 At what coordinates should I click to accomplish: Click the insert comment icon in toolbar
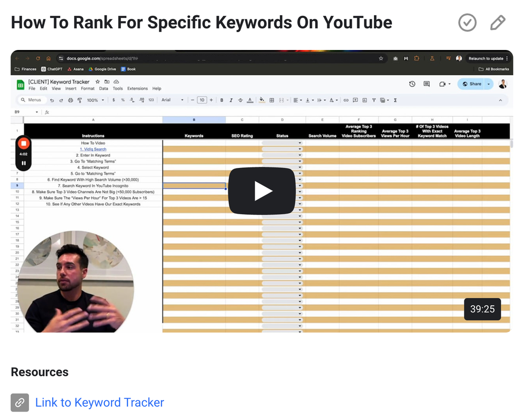pos(355,100)
